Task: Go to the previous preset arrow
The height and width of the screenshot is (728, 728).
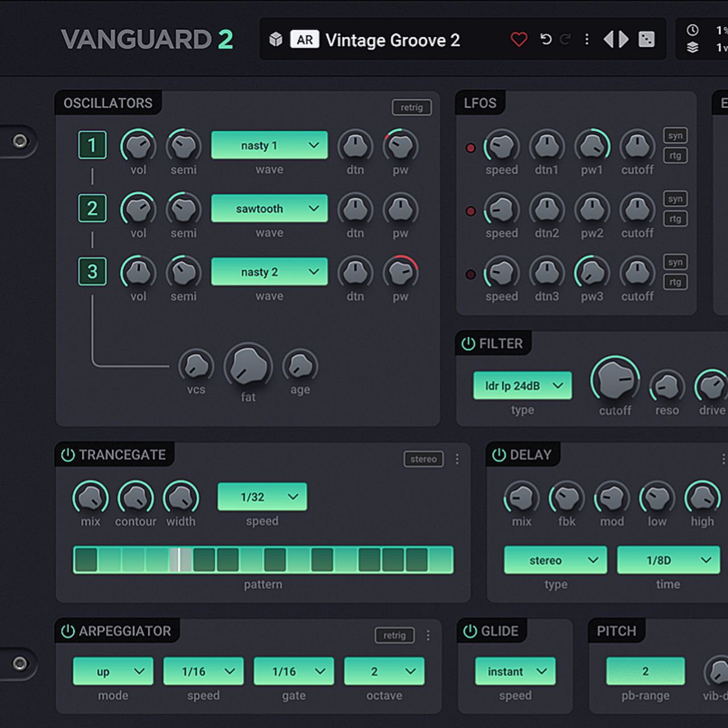Action: coord(609,39)
